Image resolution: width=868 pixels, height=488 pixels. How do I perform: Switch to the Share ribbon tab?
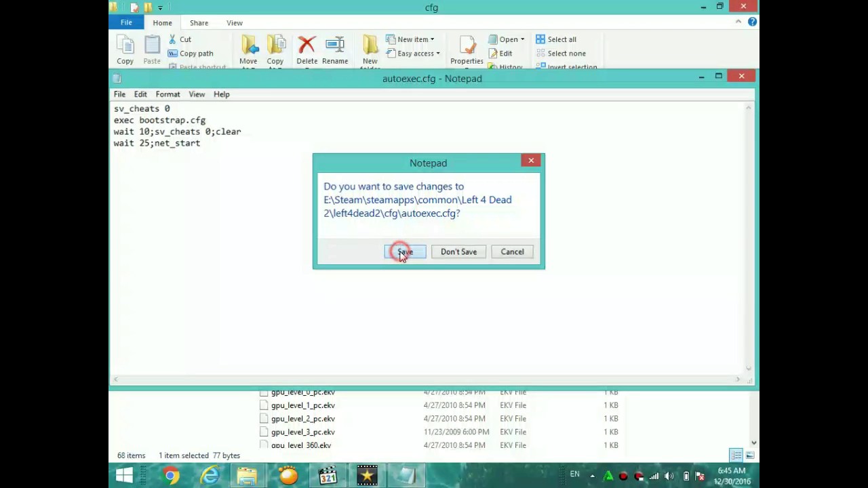pyautogui.click(x=199, y=22)
